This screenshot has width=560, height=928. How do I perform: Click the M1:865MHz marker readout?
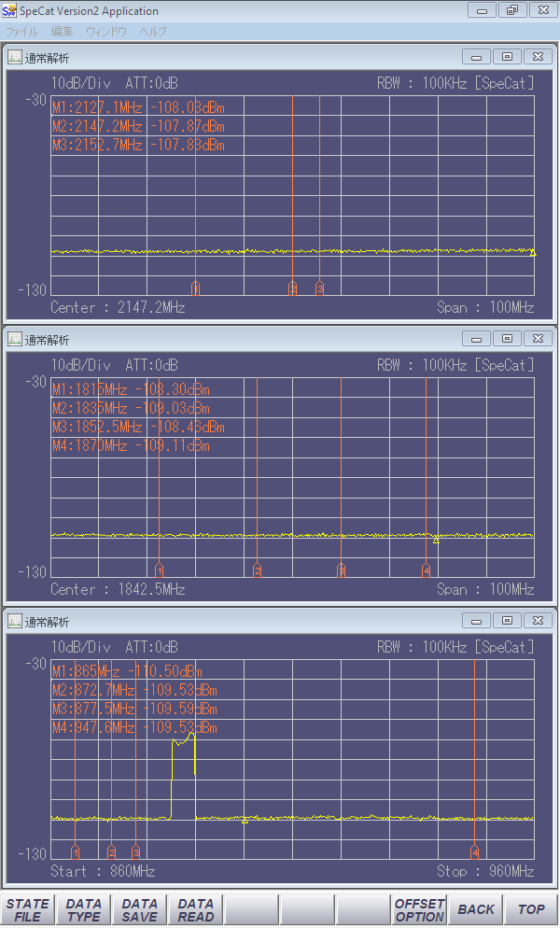click(x=127, y=672)
